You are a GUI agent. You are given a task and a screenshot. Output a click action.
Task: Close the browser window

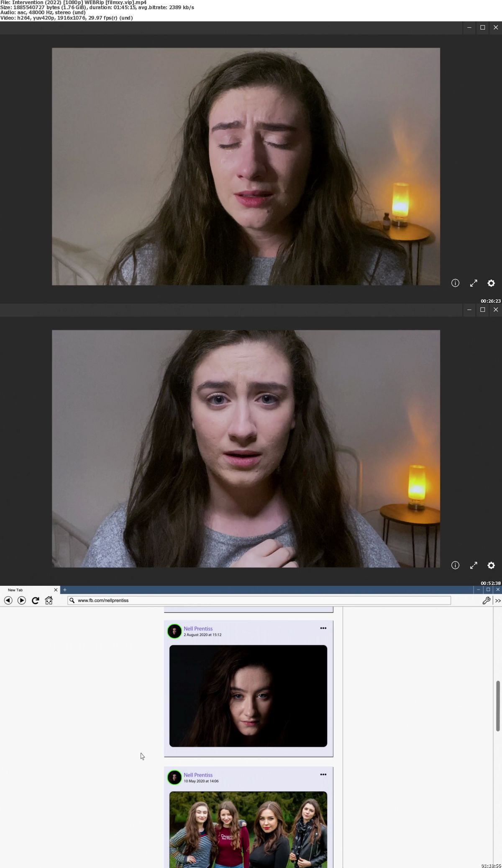[x=498, y=590]
